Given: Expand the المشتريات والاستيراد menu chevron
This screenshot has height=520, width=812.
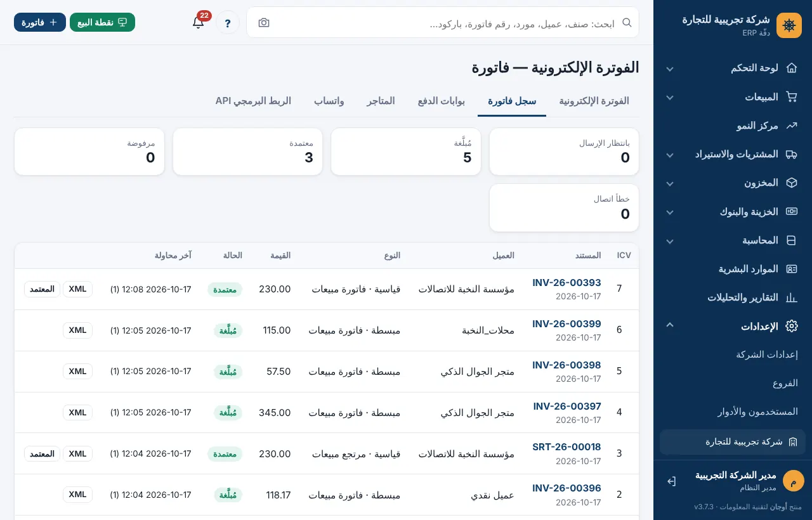Looking at the screenshot, I should (670, 155).
